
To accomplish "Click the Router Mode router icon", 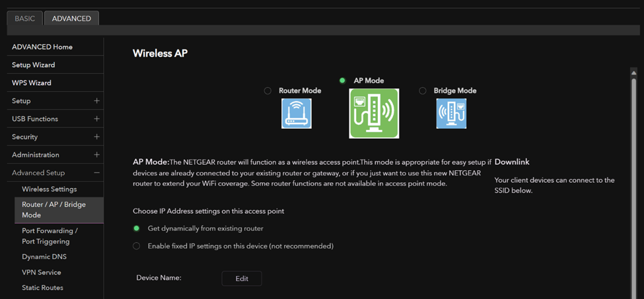I will coord(297,114).
